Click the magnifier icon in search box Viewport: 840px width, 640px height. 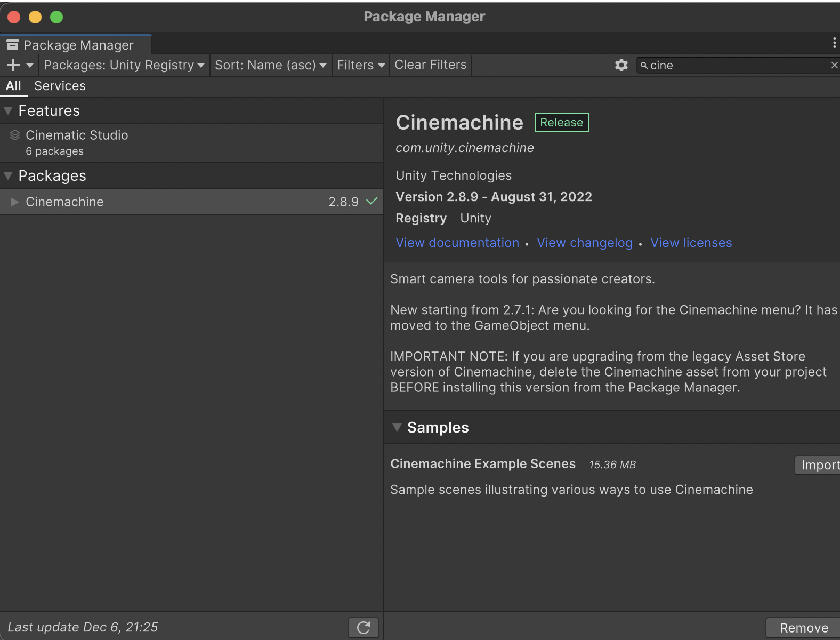click(644, 65)
